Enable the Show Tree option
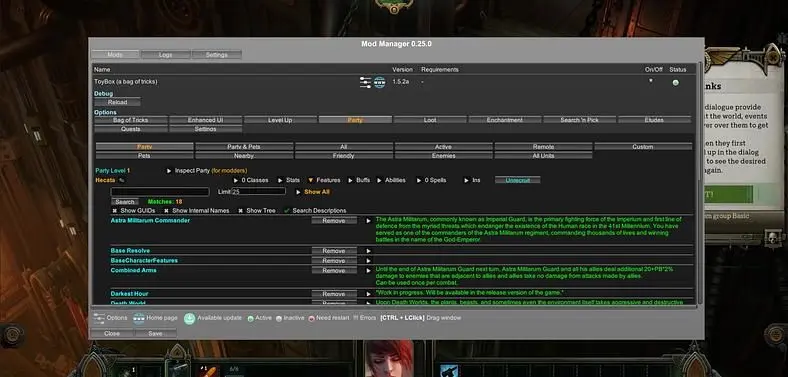 pos(240,211)
